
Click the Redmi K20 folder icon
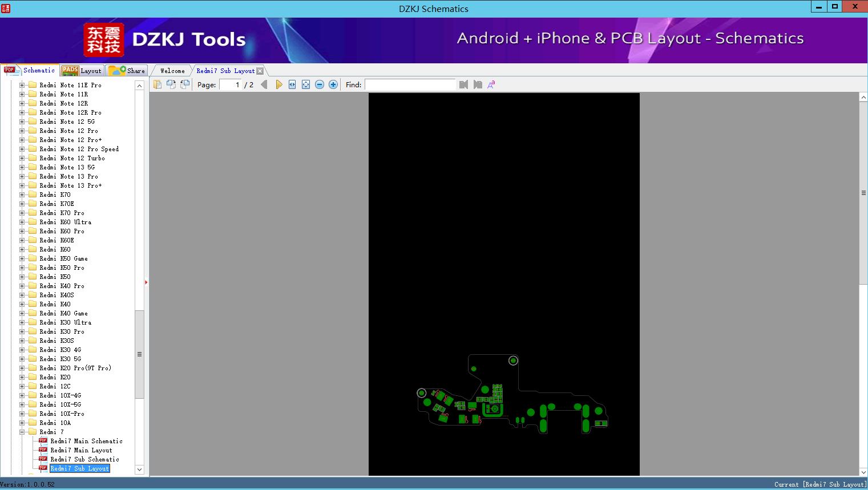33,377
